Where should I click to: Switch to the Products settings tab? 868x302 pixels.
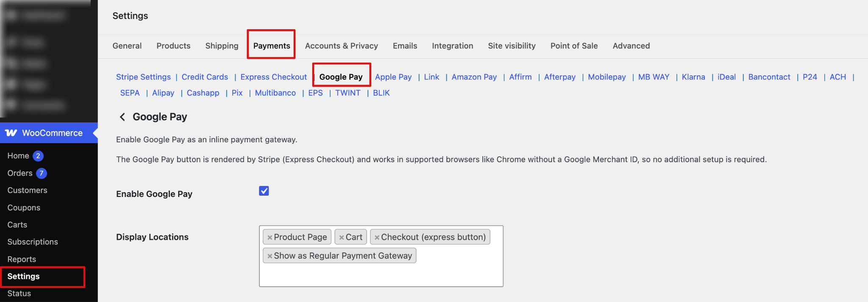pos(173,46)
